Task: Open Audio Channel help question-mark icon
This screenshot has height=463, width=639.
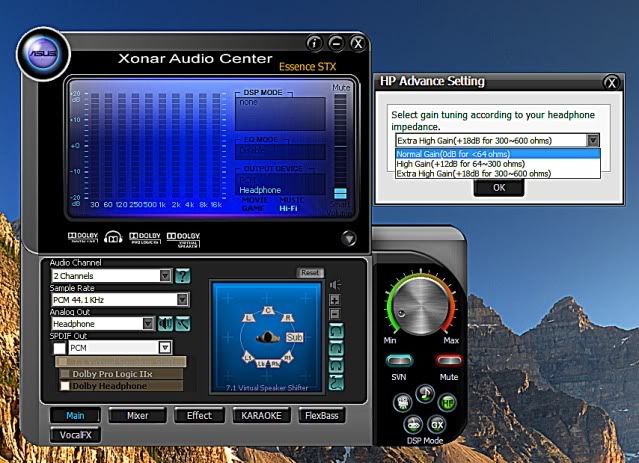Action: (x=183, y=276)
